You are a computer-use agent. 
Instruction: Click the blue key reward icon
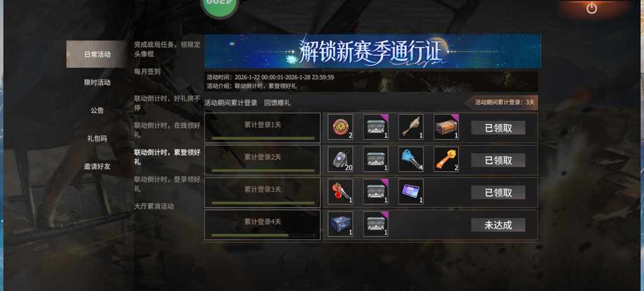411,160
